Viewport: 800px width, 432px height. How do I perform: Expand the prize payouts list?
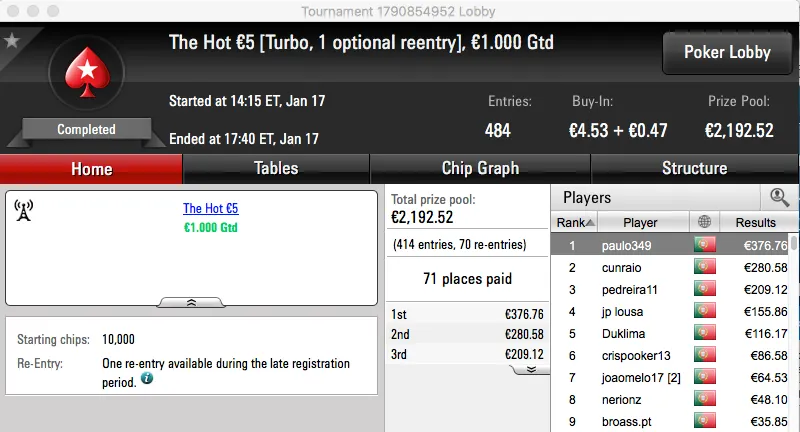pos(531,368)
